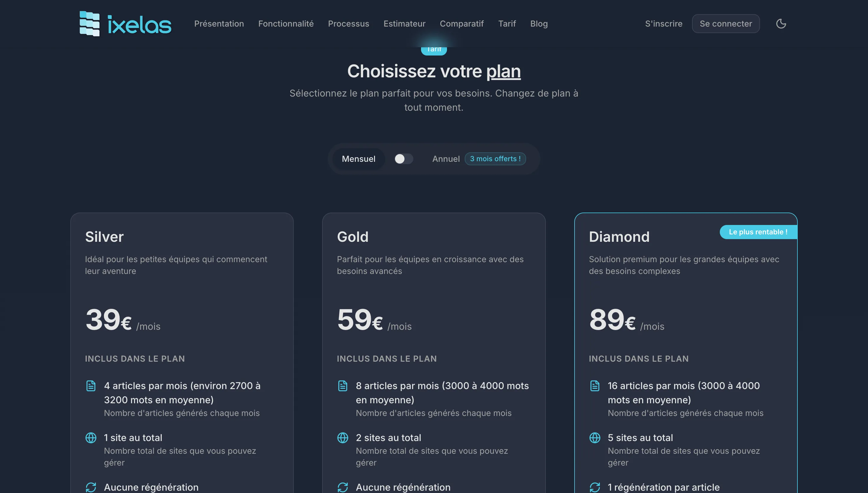
Task: Select the Annuel billing option
Action: point(446,159)
